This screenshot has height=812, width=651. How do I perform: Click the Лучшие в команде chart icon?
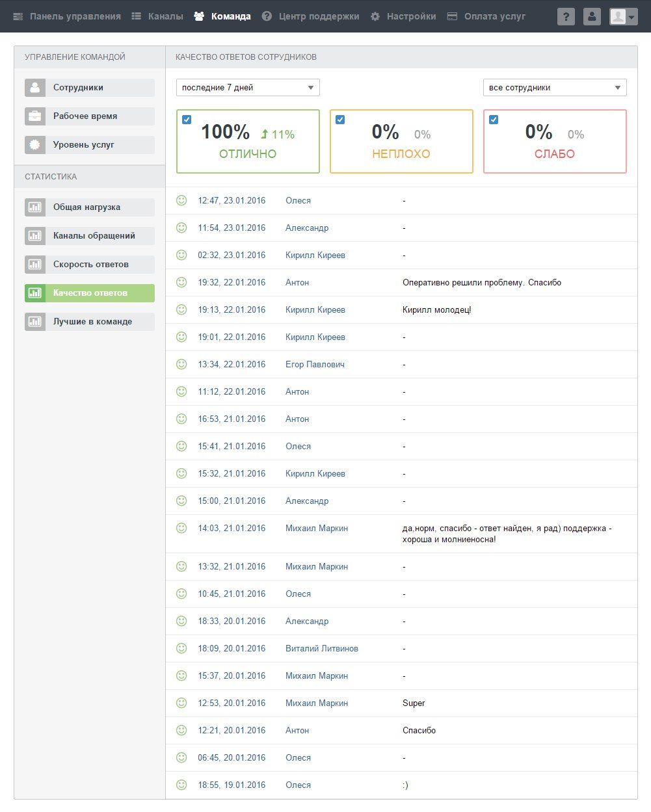coord(35,322)
